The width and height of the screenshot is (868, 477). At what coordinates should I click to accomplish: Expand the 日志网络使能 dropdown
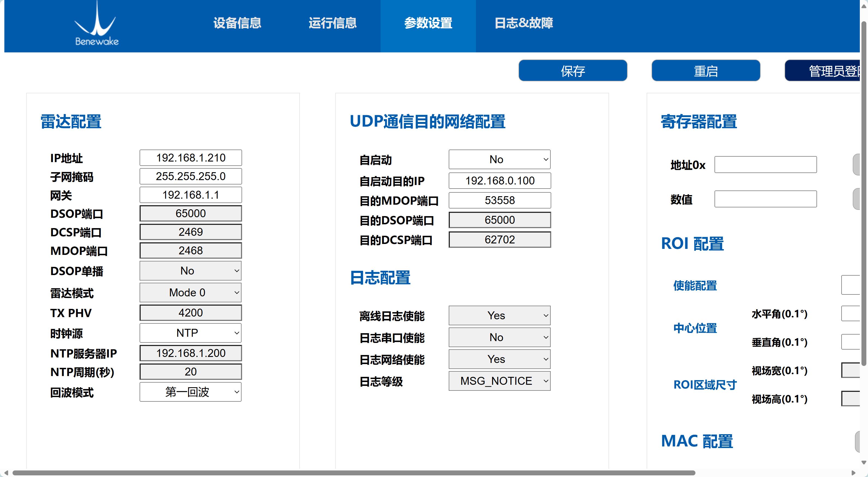click(499, 359)
